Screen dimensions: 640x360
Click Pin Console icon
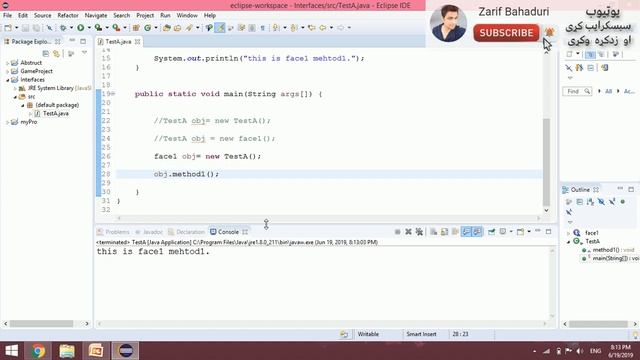tap(491, 232)
